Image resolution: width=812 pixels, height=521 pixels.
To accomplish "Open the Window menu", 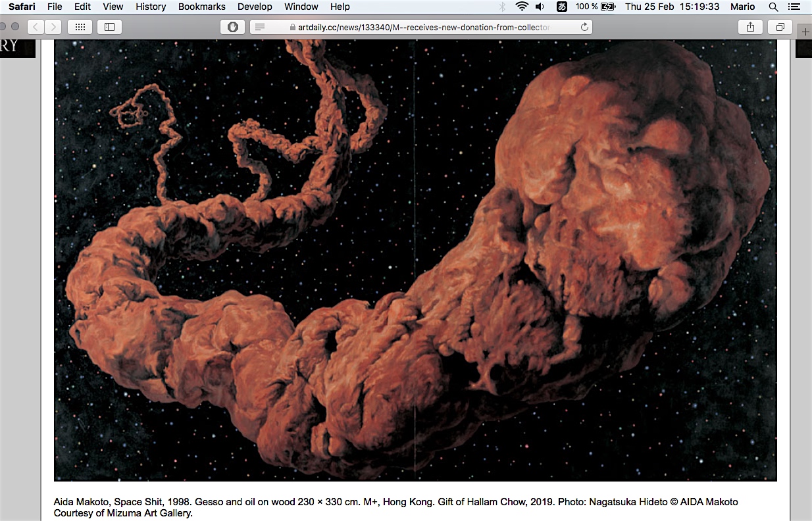I will tap(301, 7).
